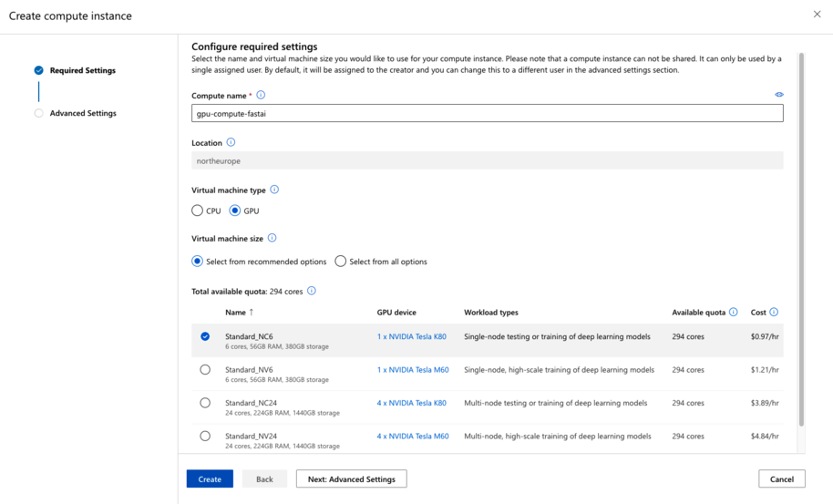Go to Required Settings step in sidebar
833x504 pixels.
(82, 70)
